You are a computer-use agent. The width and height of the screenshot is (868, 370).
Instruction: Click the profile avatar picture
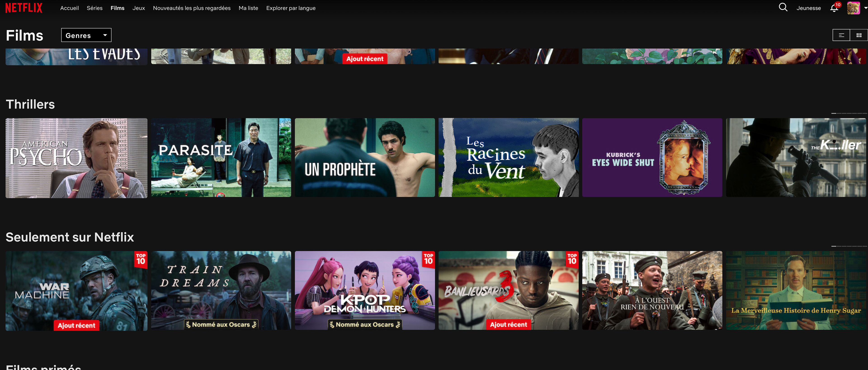click(853, 8)
